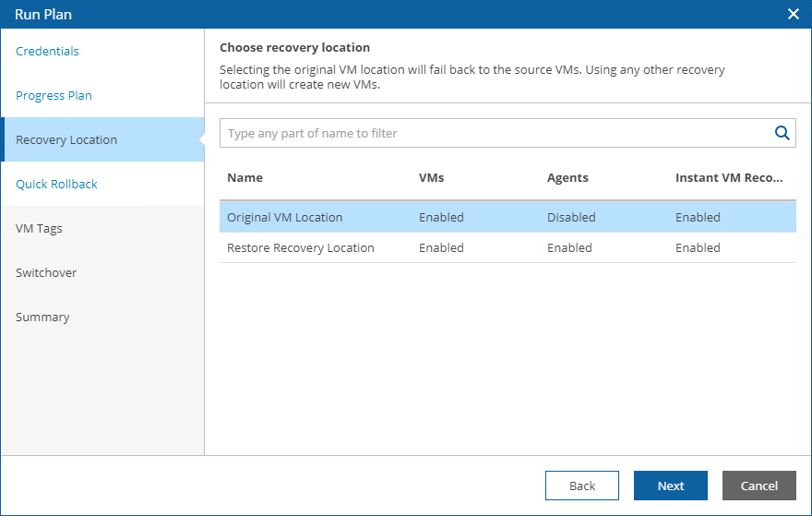The image size is (812, 516).
Task: Open the Summary step
Action: pyautogui.click(x=42, y=318)
